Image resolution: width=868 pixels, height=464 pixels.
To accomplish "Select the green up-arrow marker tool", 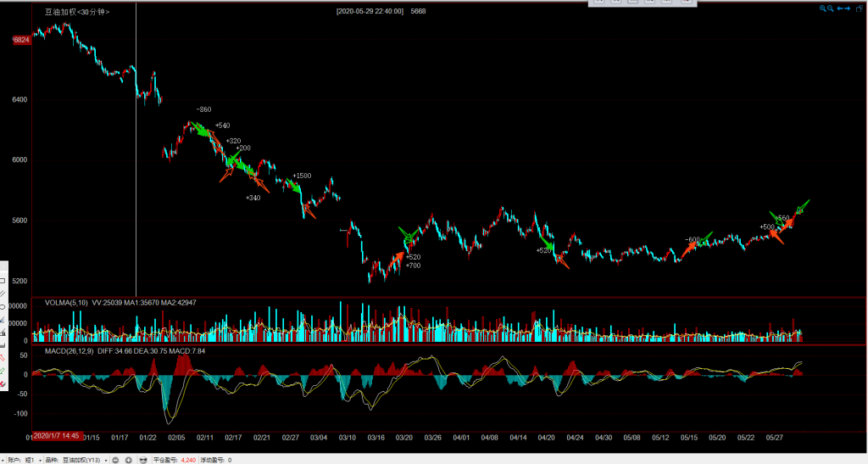I will point(3,371).
